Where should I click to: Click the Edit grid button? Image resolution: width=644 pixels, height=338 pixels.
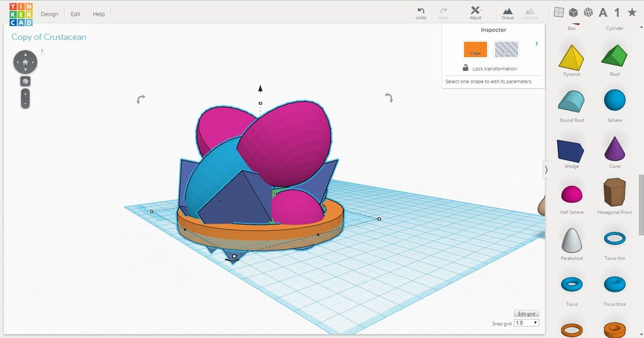(526, 313)
